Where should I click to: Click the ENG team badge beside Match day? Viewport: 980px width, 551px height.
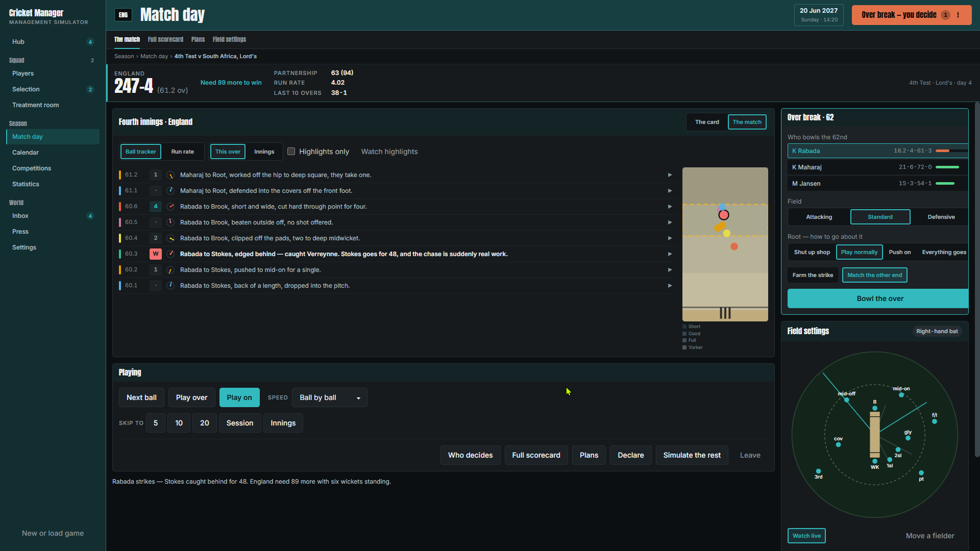tap(123, 15)
